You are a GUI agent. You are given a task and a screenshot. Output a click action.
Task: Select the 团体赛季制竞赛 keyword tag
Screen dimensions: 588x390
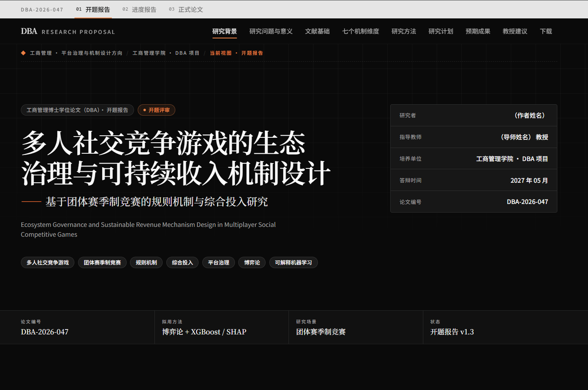click(102, 262)
